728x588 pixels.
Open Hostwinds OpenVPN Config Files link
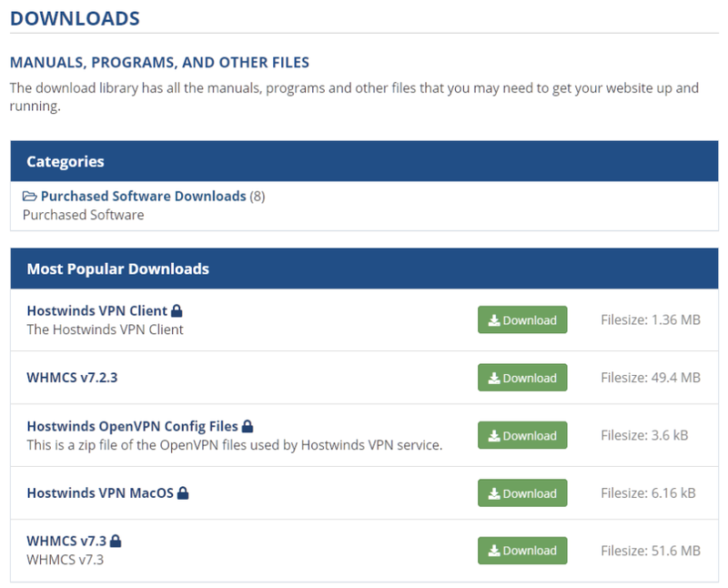(x=132, y=426)
